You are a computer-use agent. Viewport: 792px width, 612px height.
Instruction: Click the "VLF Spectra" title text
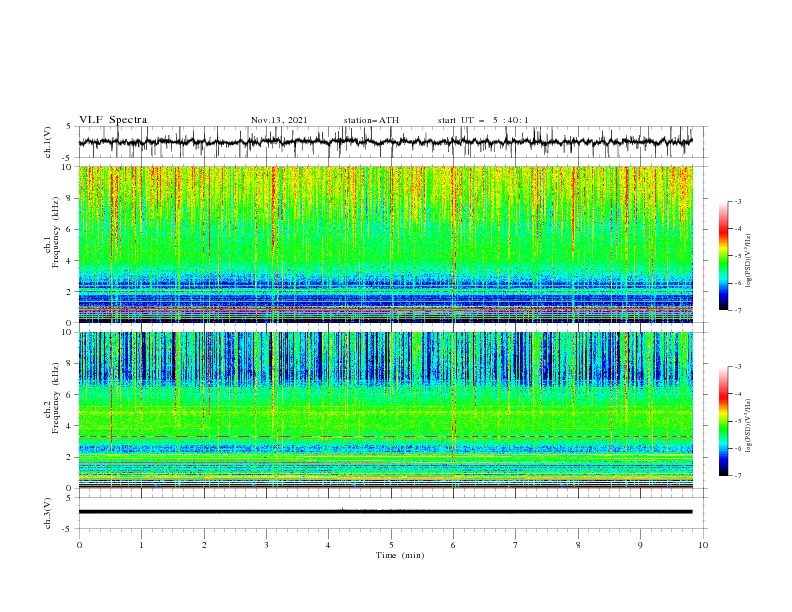click(x=113, y=120)
